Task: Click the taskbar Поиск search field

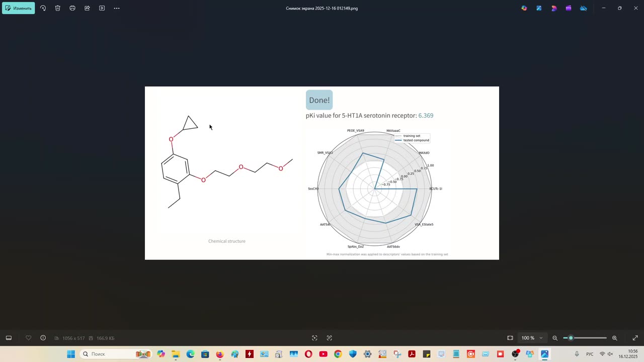Action: (x=116, y=354)
